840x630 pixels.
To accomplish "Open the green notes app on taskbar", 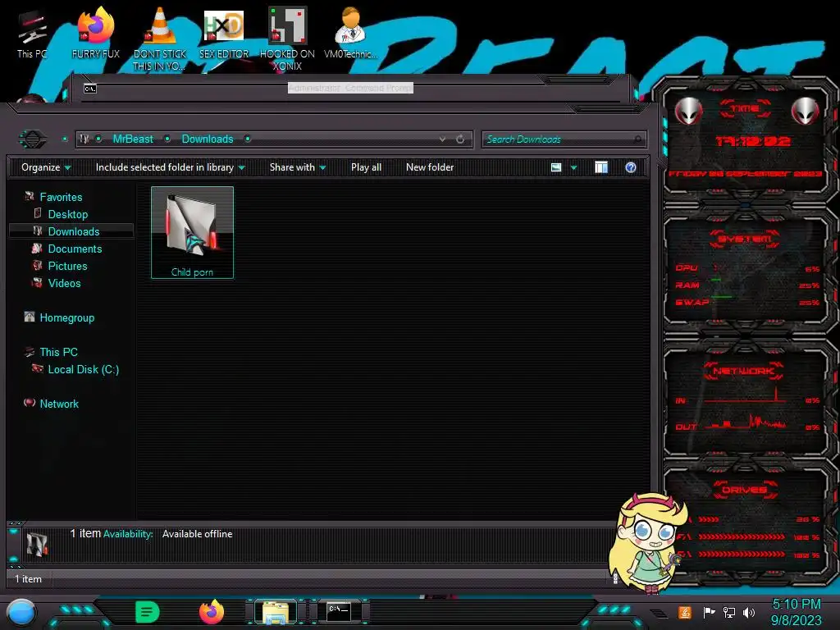I will click(x=148, y=612).
